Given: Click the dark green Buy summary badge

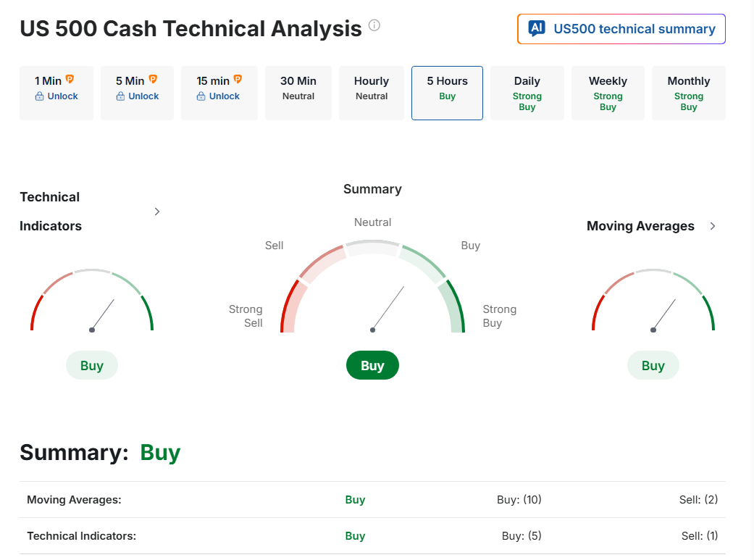Looking at the screenshot, I should [x=372, y=365].
